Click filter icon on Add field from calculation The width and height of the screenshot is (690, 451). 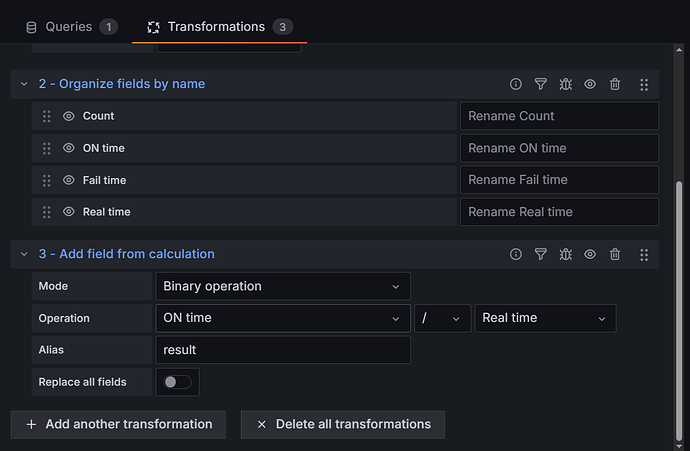[x=541, y=254]
